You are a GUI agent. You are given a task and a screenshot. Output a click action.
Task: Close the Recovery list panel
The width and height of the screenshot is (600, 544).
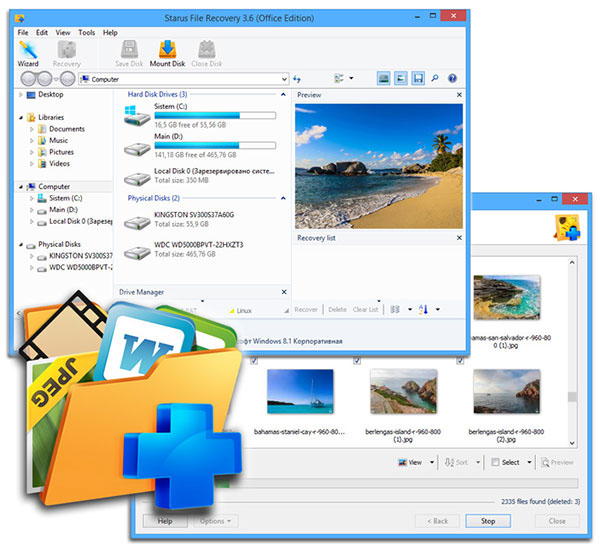(x=459, y=238)
